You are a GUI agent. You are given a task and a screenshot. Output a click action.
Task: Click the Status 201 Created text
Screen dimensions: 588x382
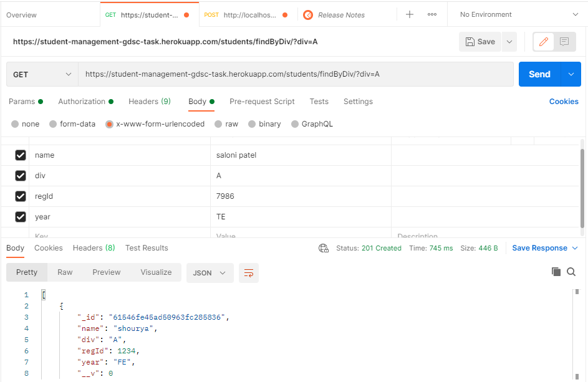369,248
